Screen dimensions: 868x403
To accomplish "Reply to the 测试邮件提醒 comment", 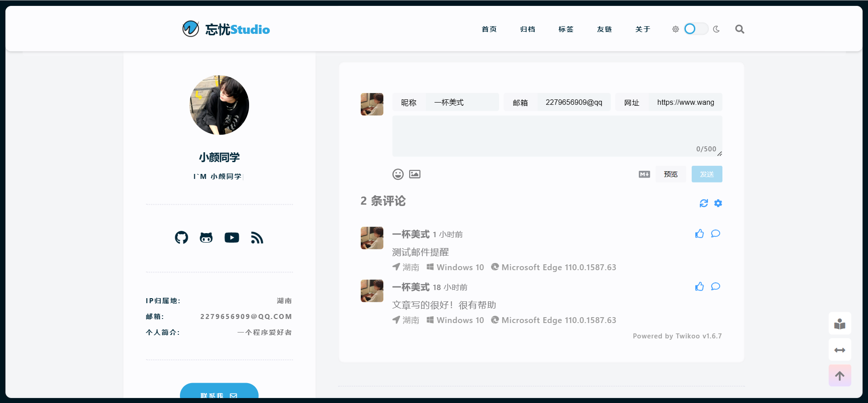I will tap(716, 234).
